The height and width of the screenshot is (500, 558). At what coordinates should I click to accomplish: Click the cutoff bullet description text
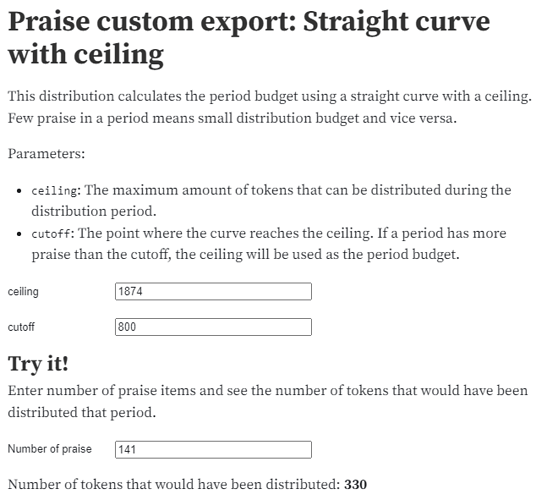pos(269,244)
